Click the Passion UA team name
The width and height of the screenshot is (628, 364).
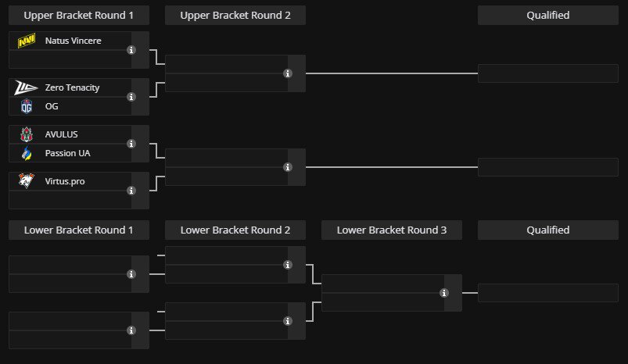coord(67,153)
